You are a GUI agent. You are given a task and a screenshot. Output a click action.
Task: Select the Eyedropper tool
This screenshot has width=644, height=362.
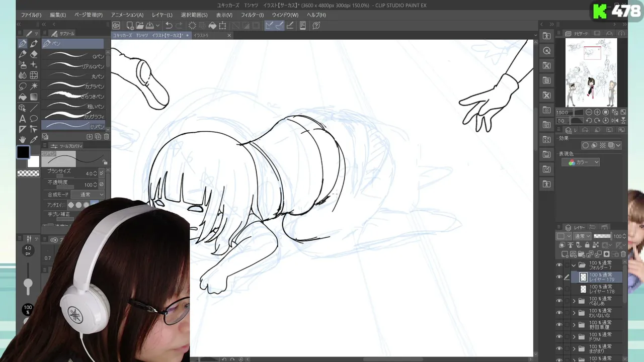34,139
